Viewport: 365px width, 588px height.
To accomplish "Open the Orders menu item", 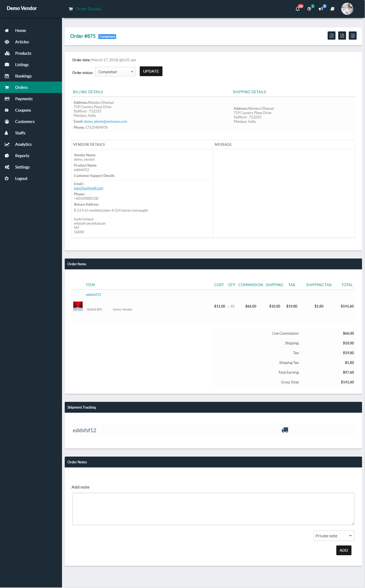I will pos(31,87).
